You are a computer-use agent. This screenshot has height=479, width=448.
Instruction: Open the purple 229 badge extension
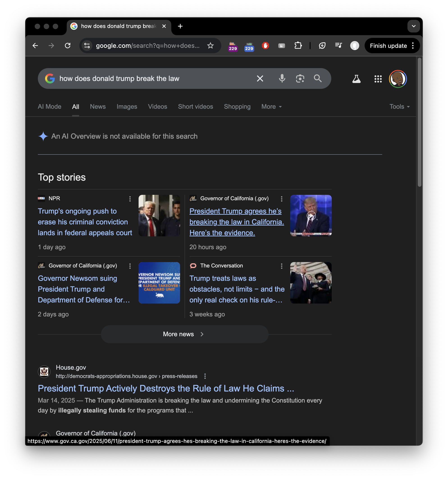pyautogui.click(x=233, y=46)
